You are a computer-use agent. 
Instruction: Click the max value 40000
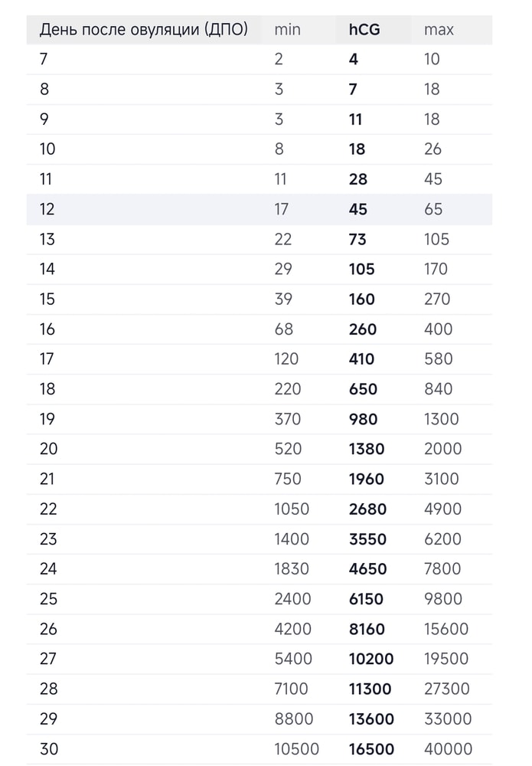[448, 749]
